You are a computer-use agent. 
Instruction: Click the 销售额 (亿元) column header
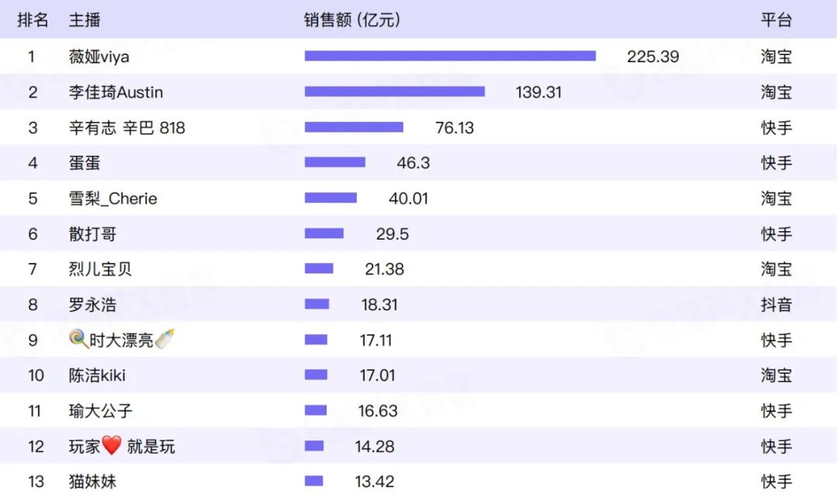352,20
